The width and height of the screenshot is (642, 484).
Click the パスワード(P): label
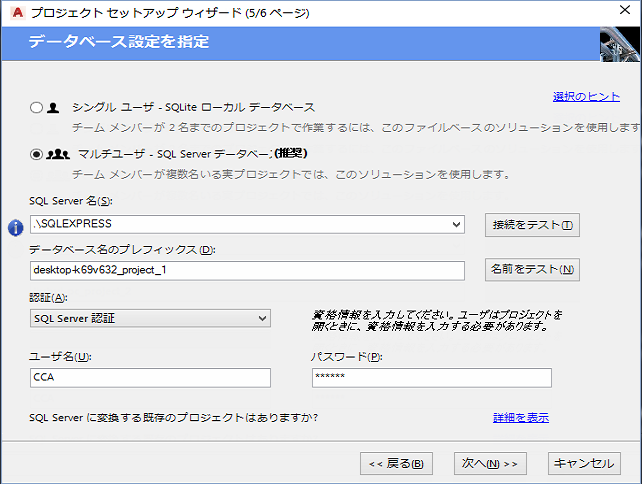[x=346, y=357]
